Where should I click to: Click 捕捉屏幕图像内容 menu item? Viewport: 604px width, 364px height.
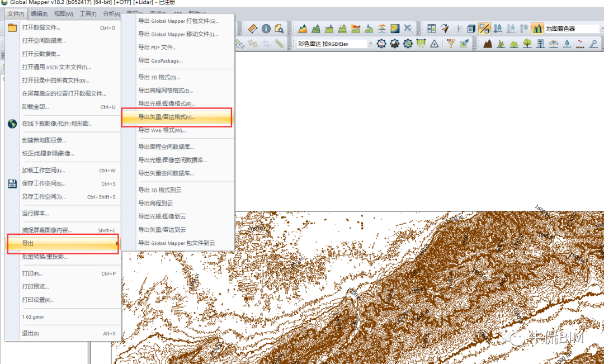coord(63,230)
